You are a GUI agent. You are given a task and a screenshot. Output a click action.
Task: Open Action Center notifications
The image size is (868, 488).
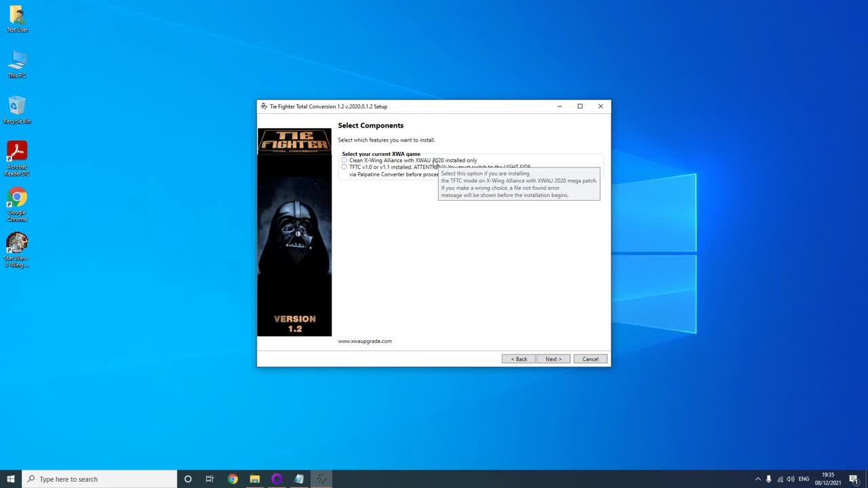tap(853, 479)
